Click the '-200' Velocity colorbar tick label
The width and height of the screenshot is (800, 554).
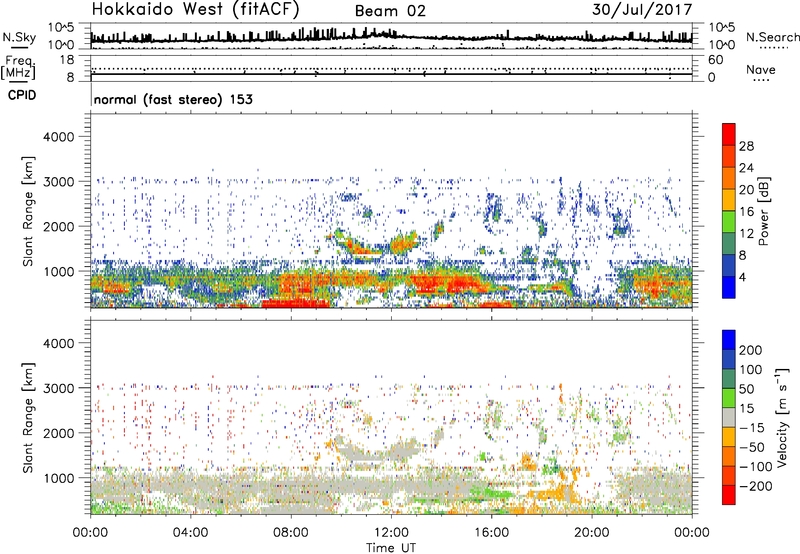756,486
